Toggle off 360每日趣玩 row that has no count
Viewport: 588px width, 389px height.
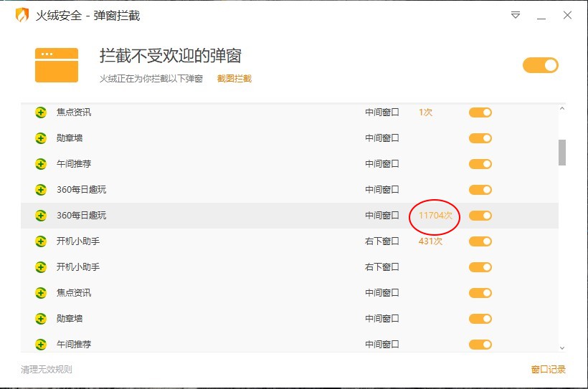(480, 190)
